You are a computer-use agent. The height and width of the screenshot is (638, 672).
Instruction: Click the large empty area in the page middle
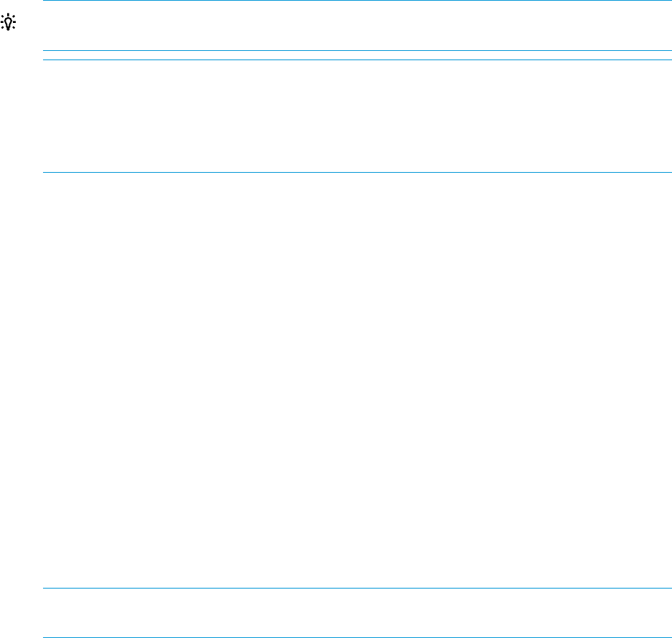[x=357, y=380]
